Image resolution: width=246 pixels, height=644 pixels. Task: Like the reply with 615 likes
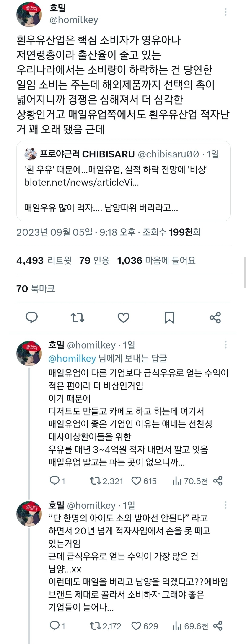(x=136, y=481)
